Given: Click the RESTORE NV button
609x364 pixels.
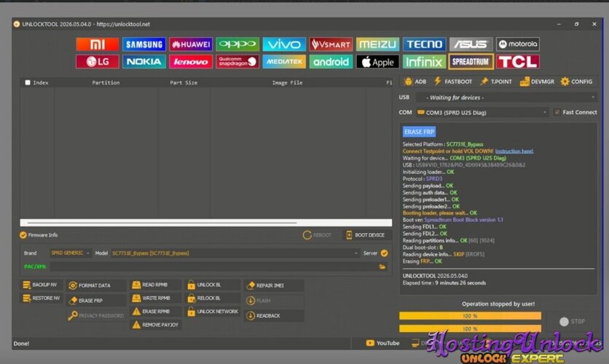Looking at the screenshot, I should pyautogui.click(x=42, y=298).
